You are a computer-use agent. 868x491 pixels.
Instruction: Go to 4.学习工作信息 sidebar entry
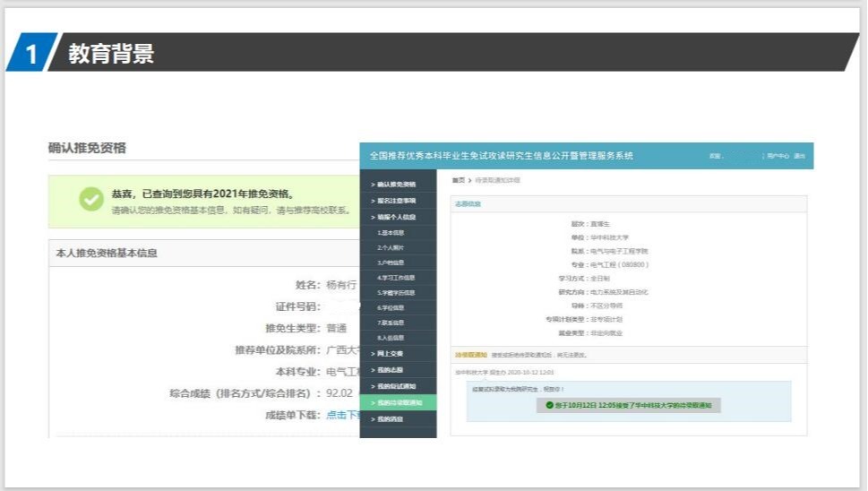(x=396, y=278)
